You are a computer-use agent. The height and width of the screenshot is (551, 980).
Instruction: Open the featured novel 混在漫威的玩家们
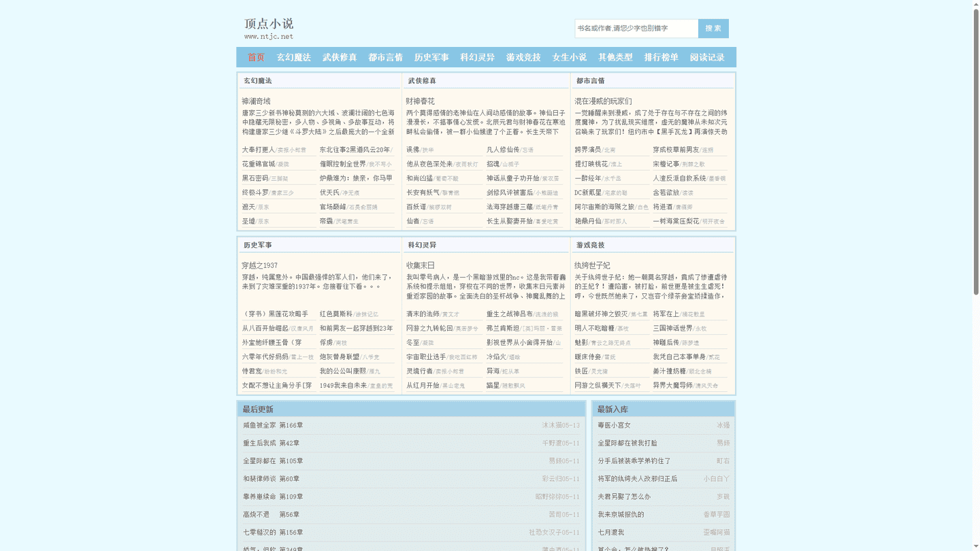pos(603,101)
